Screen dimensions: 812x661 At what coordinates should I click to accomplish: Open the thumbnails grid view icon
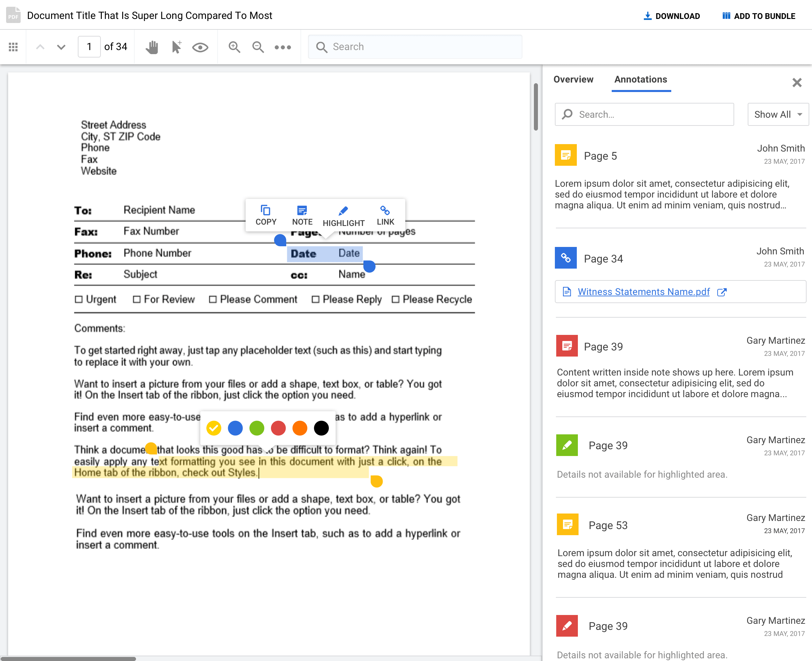coord(13,47)
